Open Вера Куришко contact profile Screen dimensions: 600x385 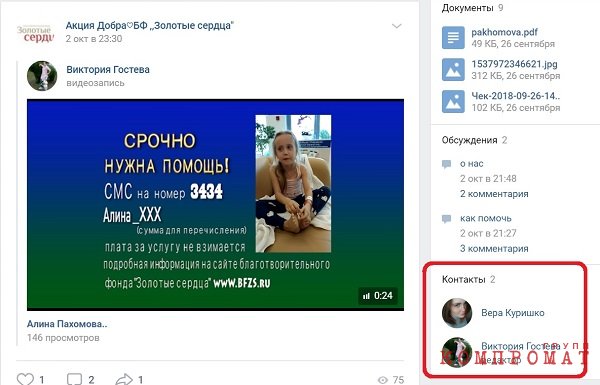coord(512,313)
